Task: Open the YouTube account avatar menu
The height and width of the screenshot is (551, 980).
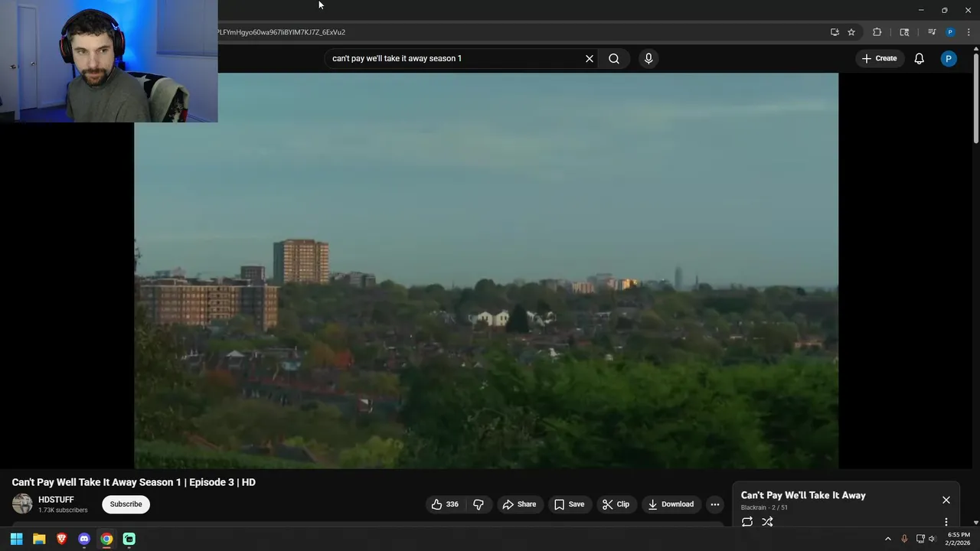Action: point(949,58)
